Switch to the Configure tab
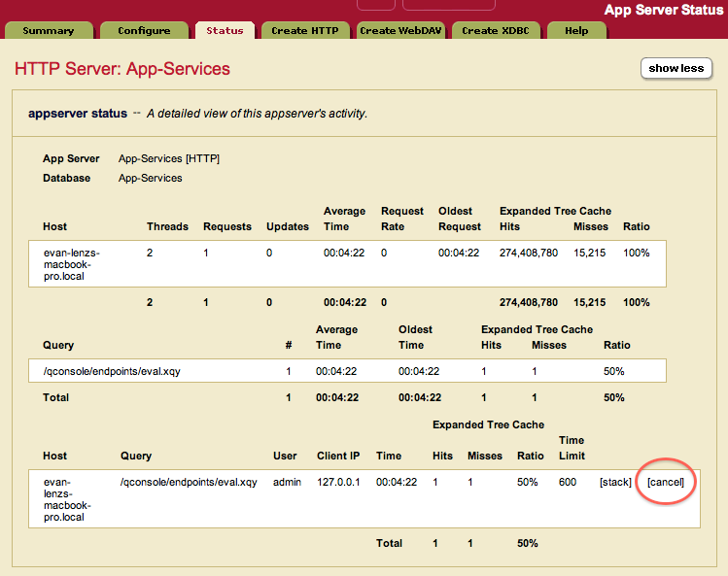Image resolution: width=728 pixels, height=576 pixels. [144, 31]
